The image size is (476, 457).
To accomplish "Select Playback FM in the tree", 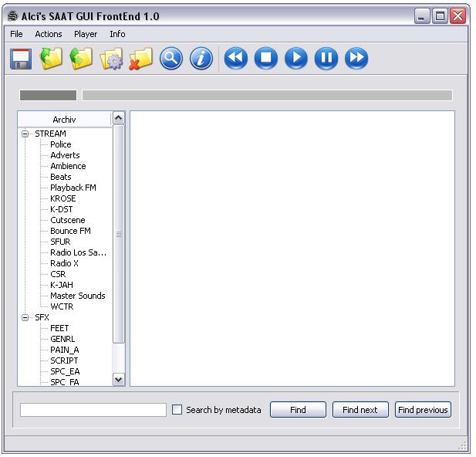I will click(73, 188).
